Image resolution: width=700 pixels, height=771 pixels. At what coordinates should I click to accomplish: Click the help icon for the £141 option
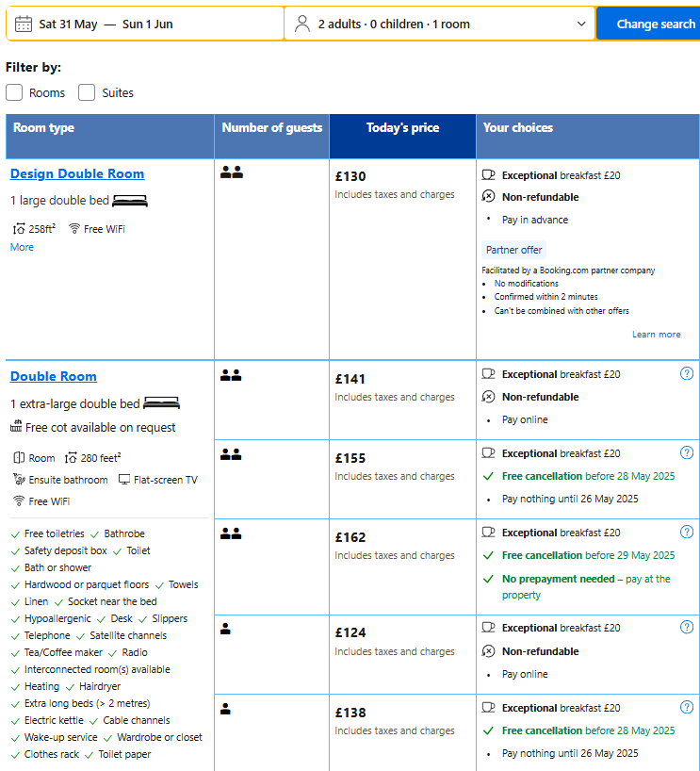[686, 373]
